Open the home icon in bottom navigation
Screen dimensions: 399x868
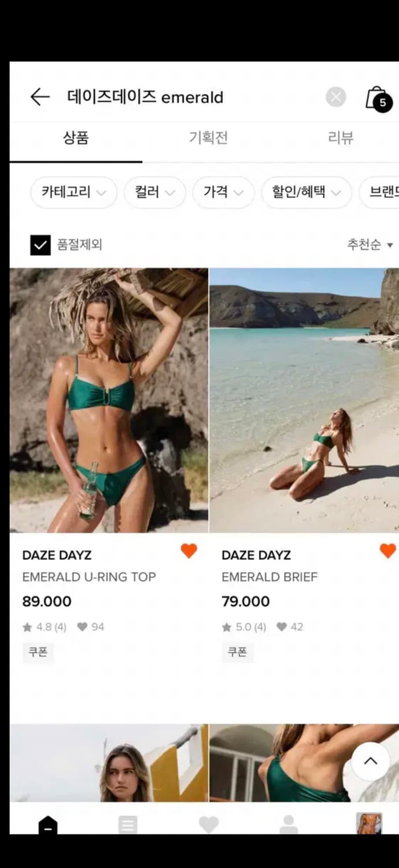click(48, 824)
